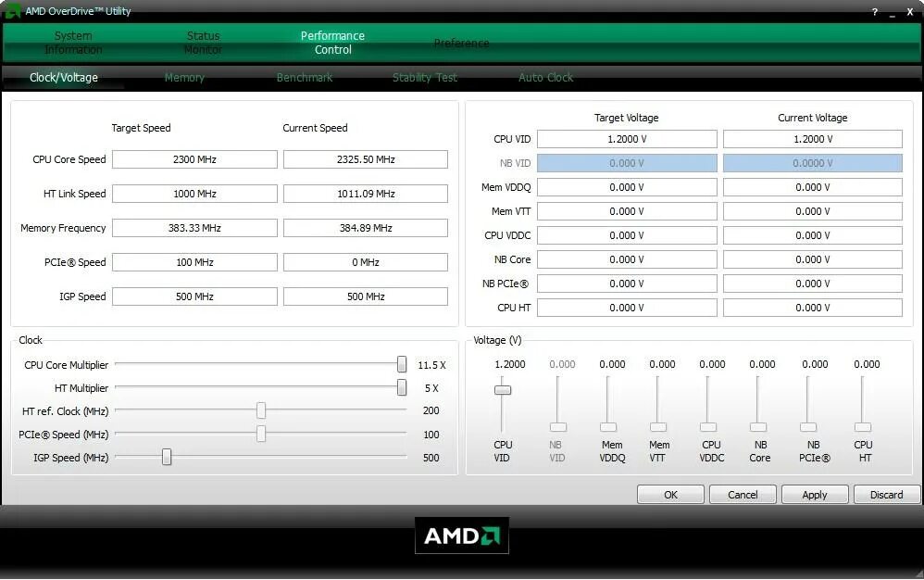Click the HT Multiplier slider handle
Viewport: 924px width, 580px height.
click(402, 387)
